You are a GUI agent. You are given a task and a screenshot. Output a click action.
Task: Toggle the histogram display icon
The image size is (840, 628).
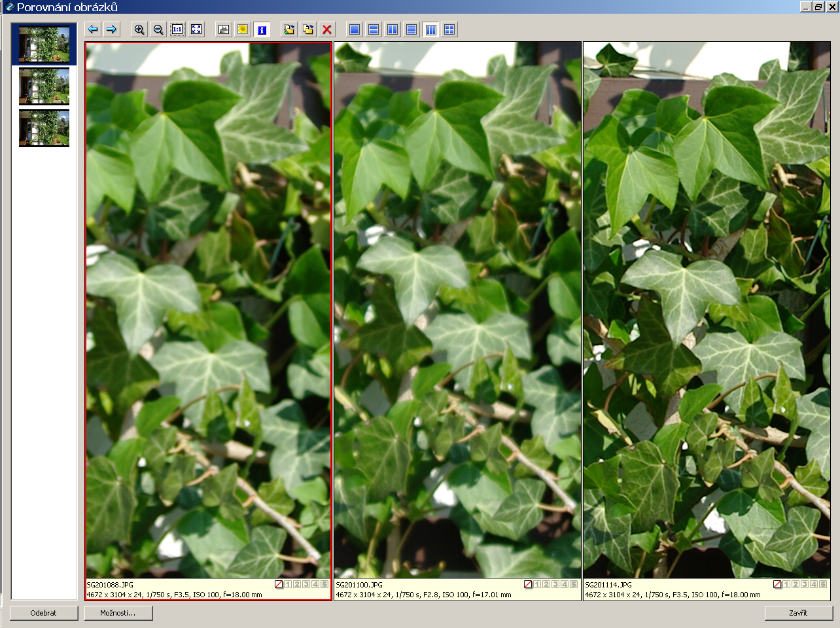(x=224, y=29)
